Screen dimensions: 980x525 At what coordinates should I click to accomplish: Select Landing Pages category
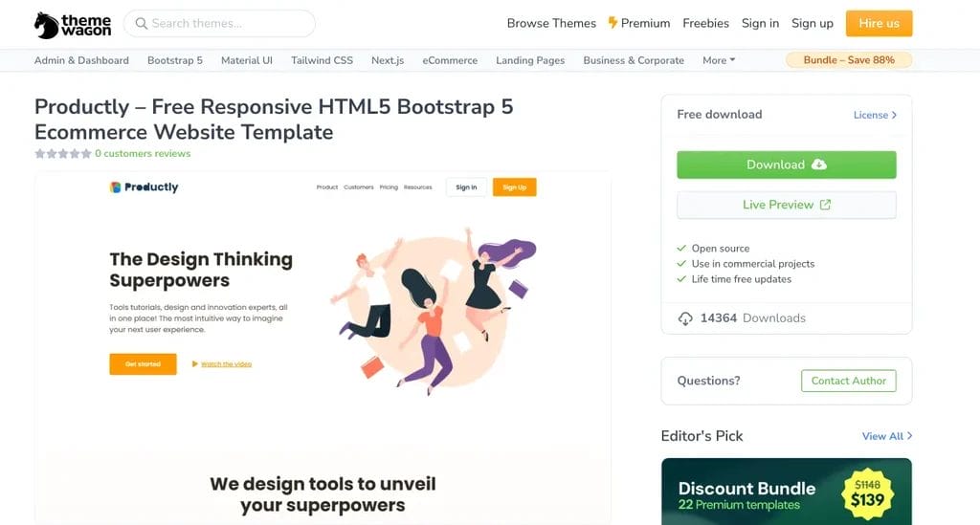pyautogui.click(x=530, y=60)
